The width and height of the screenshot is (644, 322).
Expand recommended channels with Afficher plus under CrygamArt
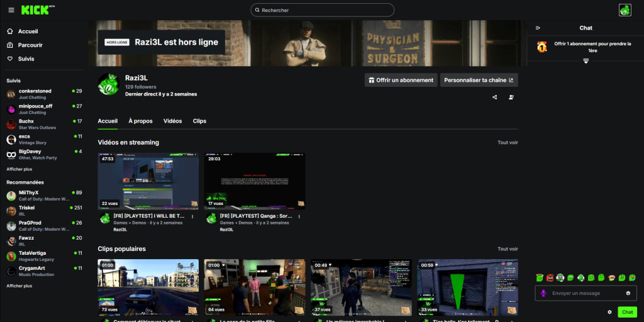pyautogui.click(x=19, y=286)
